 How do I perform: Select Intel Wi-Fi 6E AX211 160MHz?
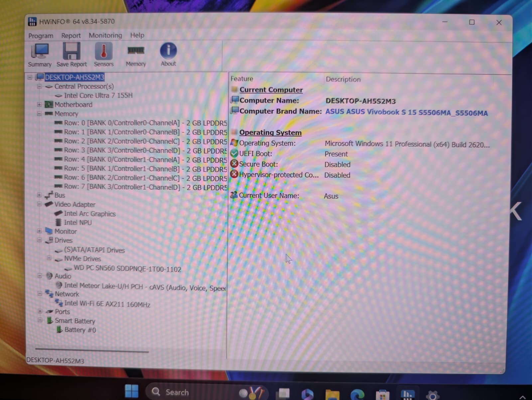click(107, 304)
